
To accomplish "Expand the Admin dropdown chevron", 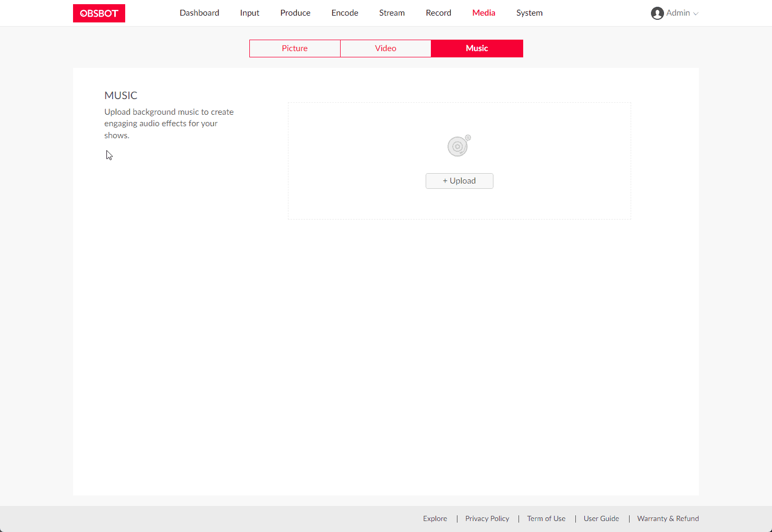I will click(696, 14).
